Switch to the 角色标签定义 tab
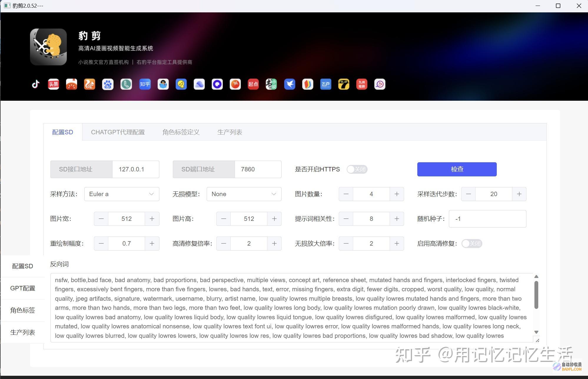This screenshot has height=379, width=588. point(181,132)
